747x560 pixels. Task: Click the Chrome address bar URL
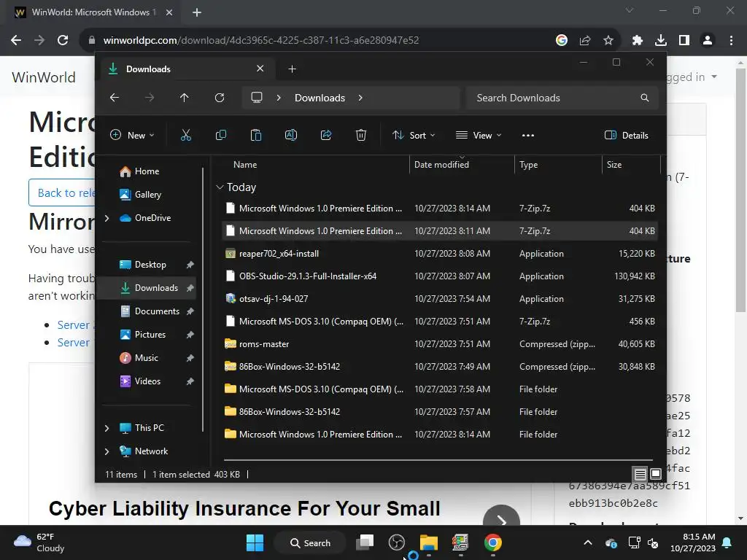(261, 40)
